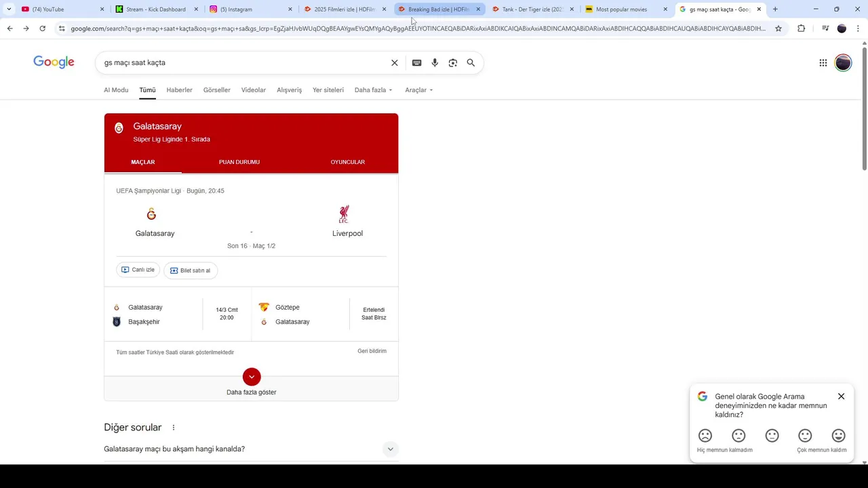Submit search with magnifier icon
868x488 pixels.
[x=471, y=63]
